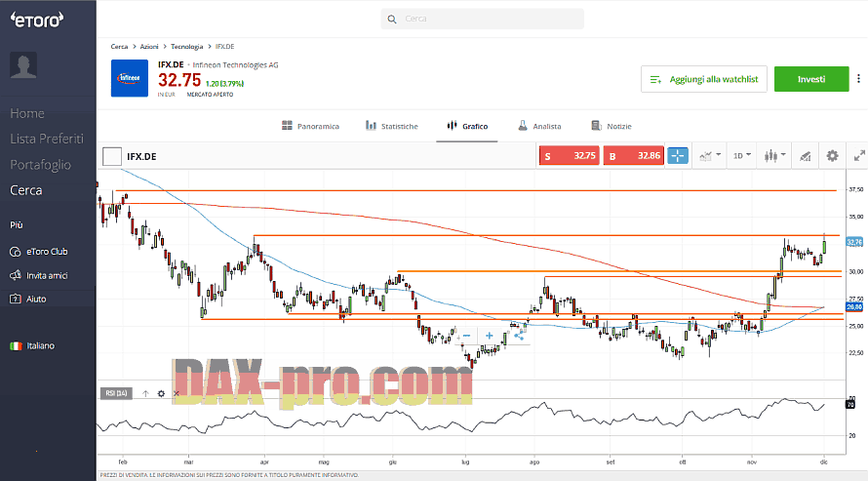Image resolution: width=868 pixels, height=481 pixels.
Task: Toggle the blue crosshair tool
Action: (x=678, y=156)
